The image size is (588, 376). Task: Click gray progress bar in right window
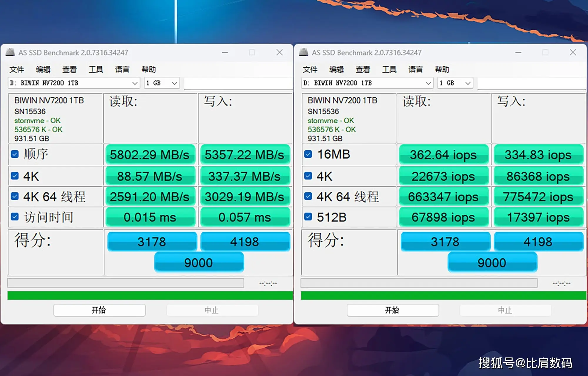tap(419, 283)
